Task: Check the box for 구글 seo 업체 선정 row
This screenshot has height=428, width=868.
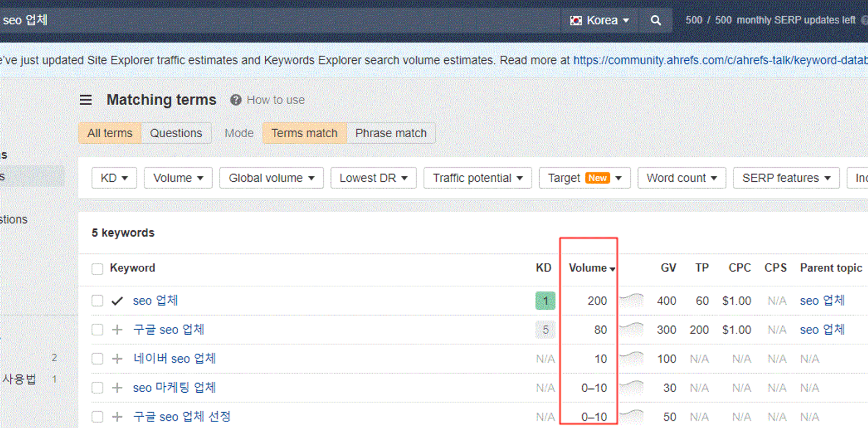Action: coord(98,417)
